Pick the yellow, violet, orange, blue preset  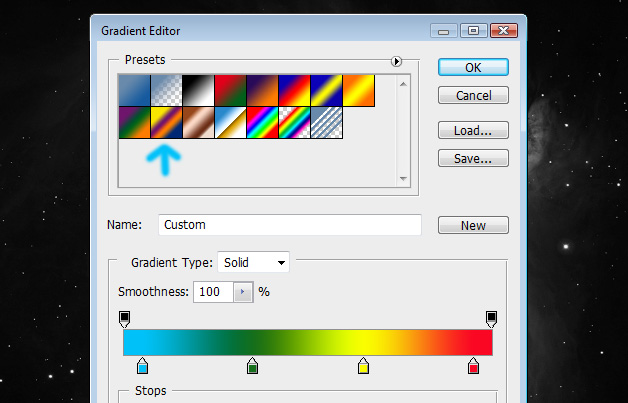click(167, 123)
